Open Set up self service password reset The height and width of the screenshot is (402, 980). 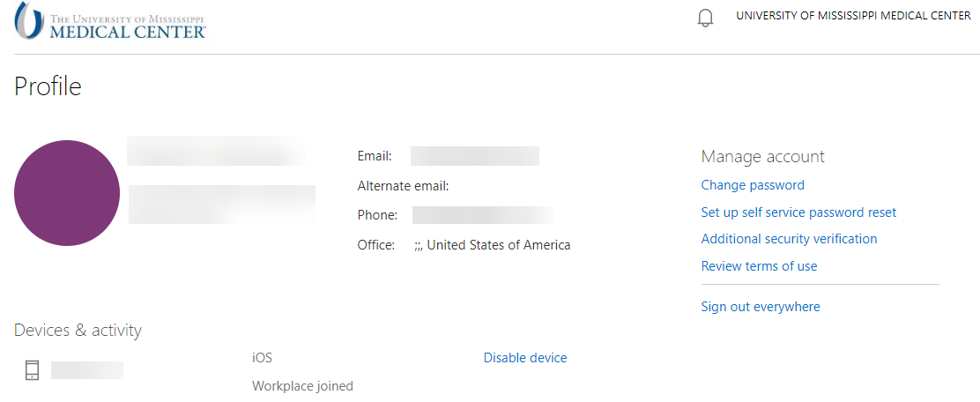798,212
